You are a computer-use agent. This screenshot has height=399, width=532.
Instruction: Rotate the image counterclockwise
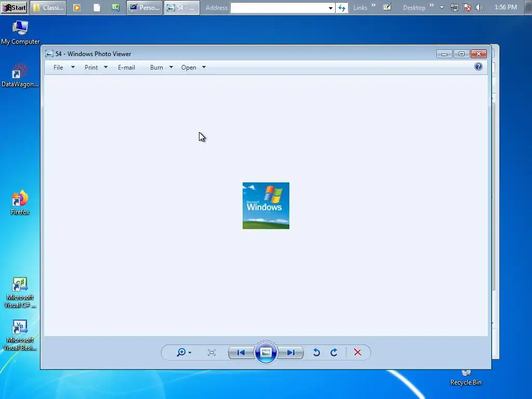316,353
